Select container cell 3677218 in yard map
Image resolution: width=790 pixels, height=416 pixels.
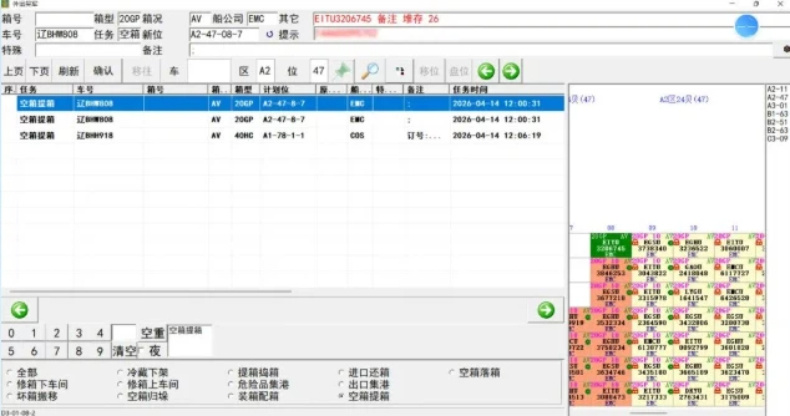(x=611, y=295)
